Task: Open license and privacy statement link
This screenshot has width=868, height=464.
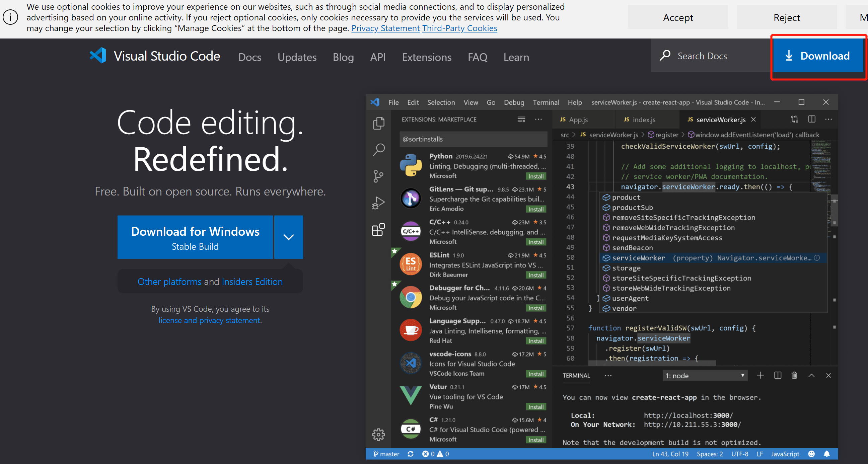Action: [x=209, y=320]
